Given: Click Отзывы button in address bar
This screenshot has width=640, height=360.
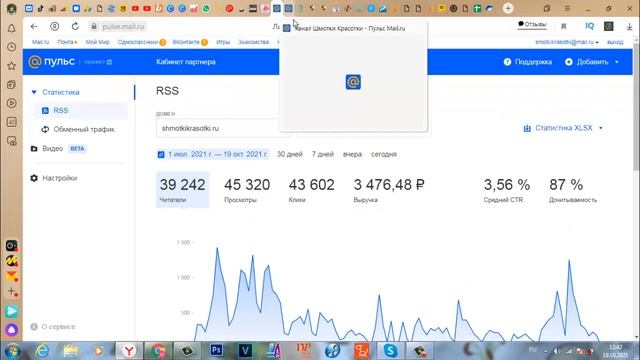Looking at the screenshot, I should (x=532, y=24).
